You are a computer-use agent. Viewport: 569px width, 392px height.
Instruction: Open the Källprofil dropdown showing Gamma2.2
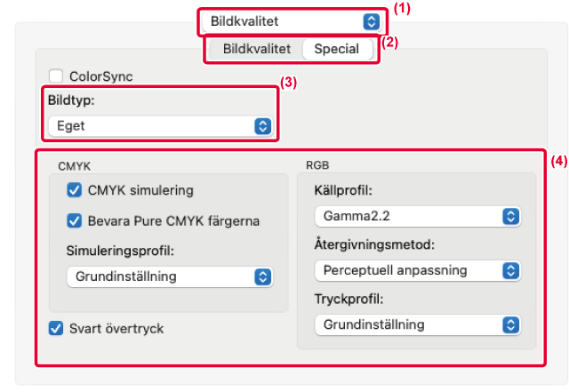tap(418, 216)
